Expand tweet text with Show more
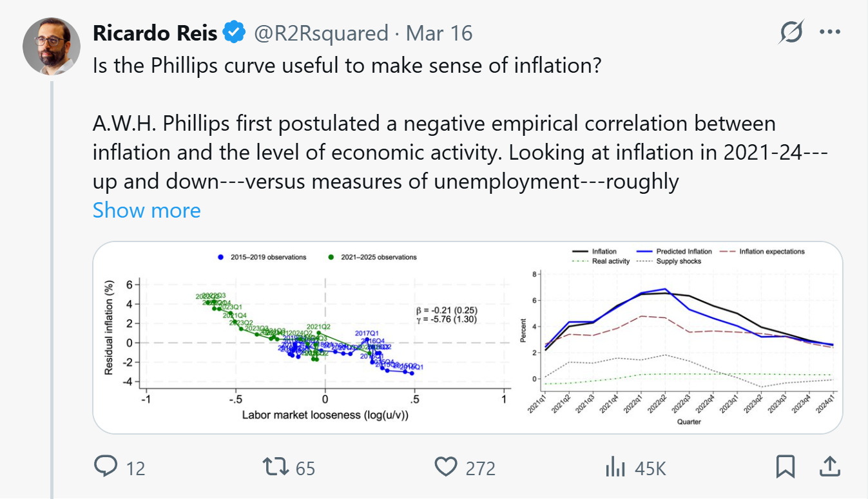The width and height of the screenshot is (868, 499). pyautogui.click(x=147, y=210)
